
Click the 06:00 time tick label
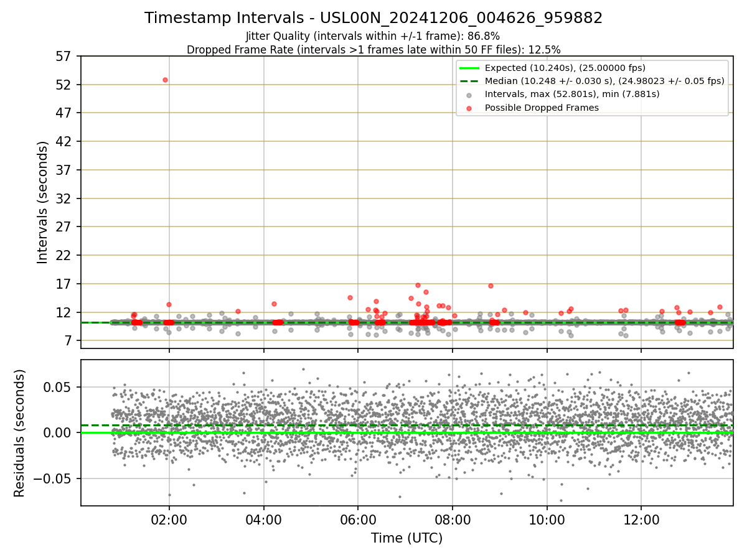(358, 520)
